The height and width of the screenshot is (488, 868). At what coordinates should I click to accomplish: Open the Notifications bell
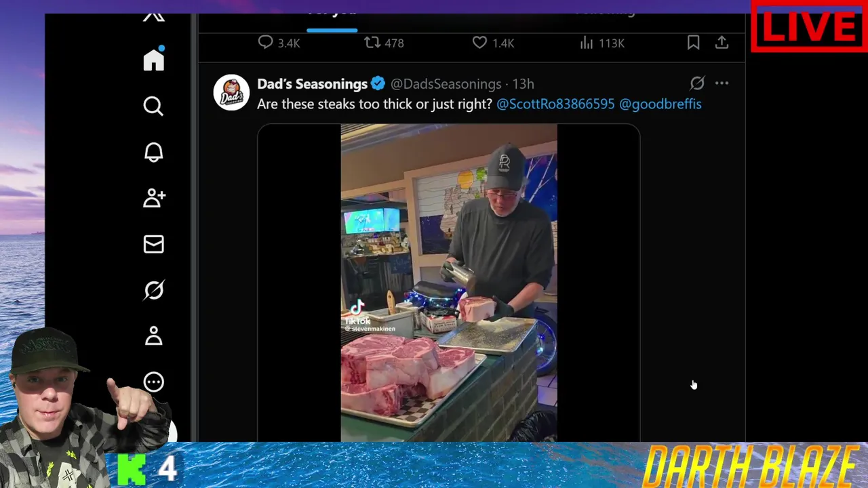[x=154, y=152]
